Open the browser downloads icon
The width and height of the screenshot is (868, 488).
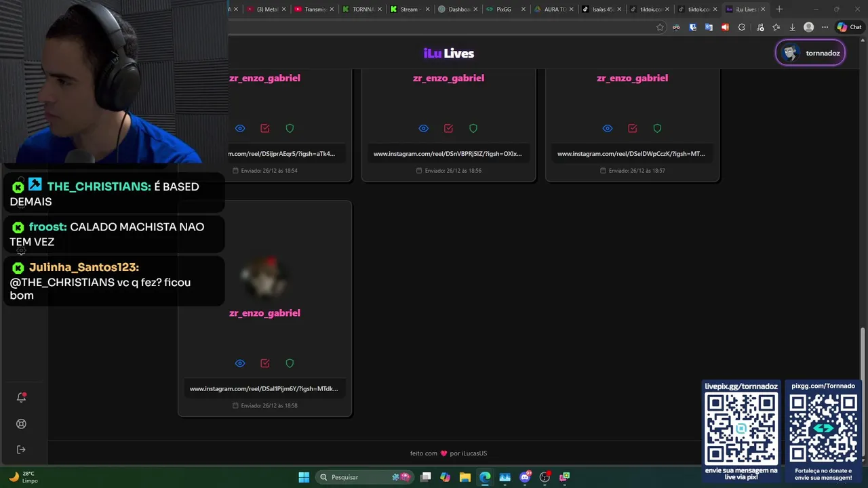792,27
